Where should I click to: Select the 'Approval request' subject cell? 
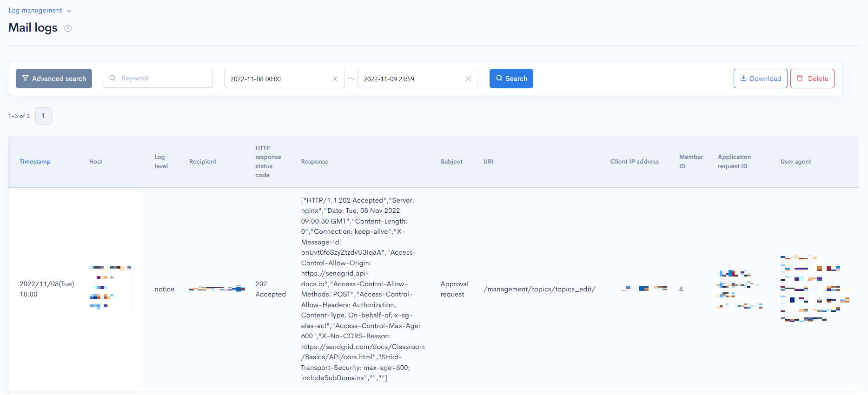454,289
